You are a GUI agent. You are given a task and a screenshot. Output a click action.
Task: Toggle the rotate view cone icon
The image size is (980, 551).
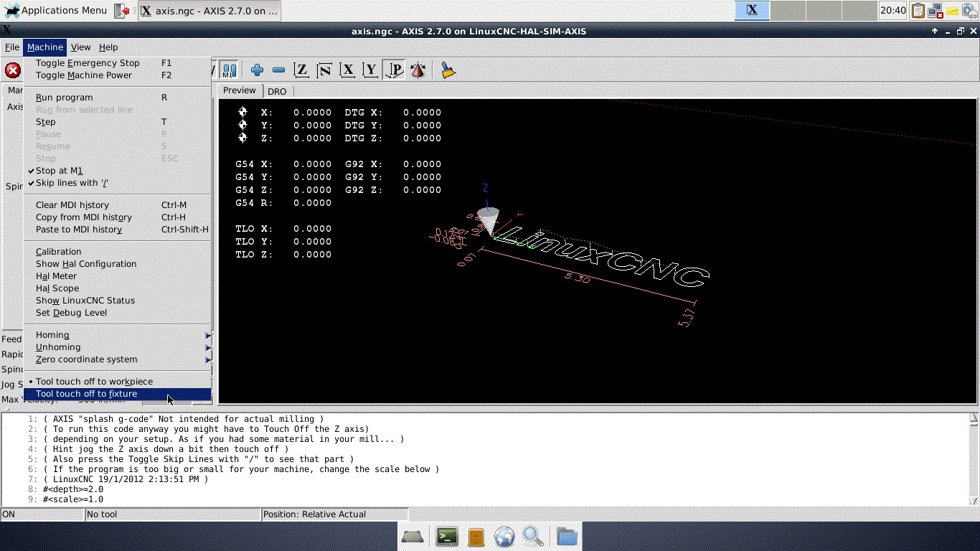[x=418, y=70]
